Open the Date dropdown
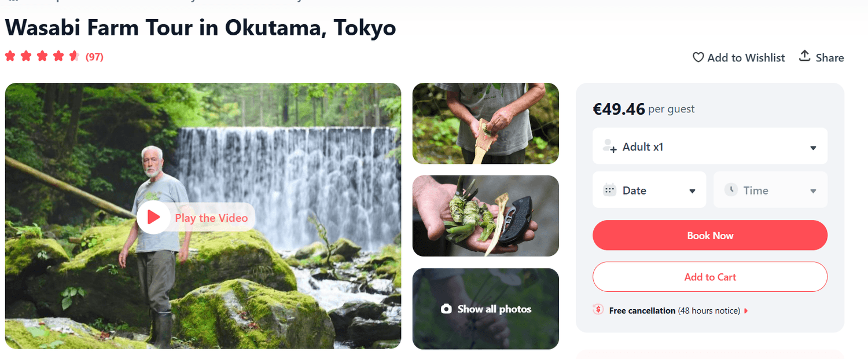 pos(692,191)
